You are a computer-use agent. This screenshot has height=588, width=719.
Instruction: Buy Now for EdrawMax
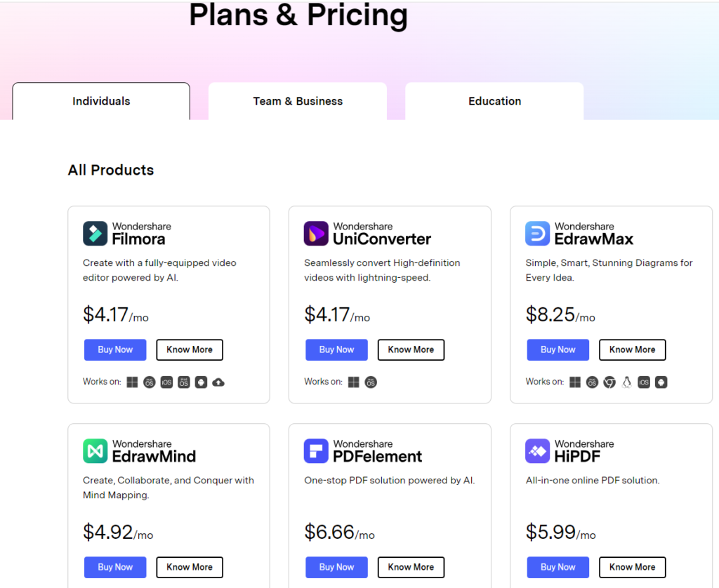coord(558,349)
